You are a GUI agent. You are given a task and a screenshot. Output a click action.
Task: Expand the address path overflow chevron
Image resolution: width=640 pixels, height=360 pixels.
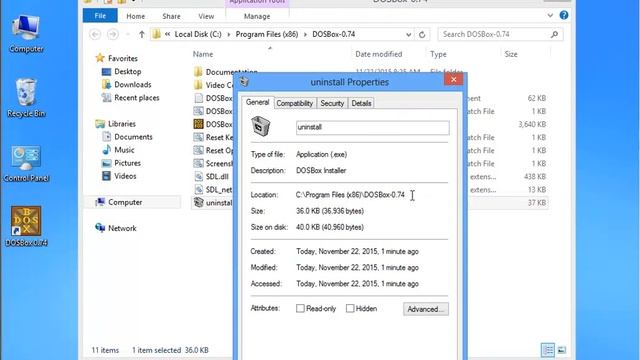click(x=167, y=34)
